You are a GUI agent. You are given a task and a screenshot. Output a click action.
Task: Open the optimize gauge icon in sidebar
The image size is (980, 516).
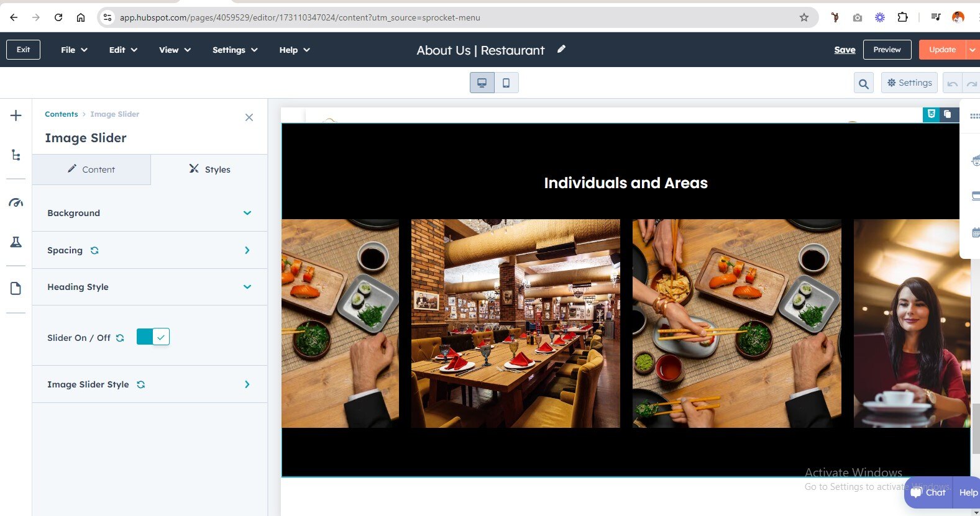[16, 202]
